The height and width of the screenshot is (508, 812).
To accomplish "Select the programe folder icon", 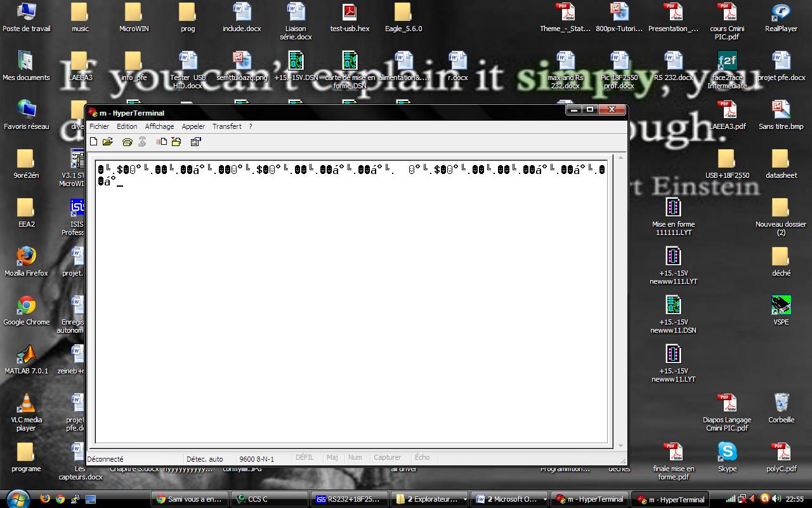I will coord(26,458).
